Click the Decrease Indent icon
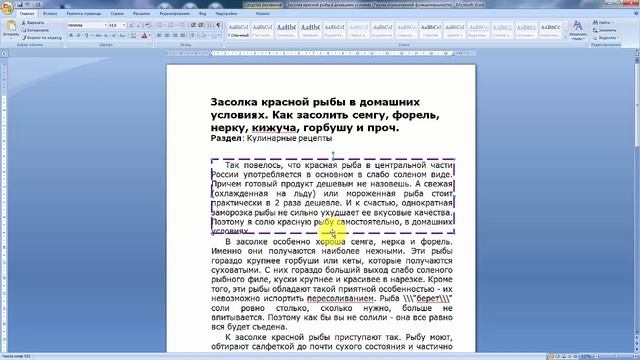Viewport: 640px width, 360px height. pos(193,25)
